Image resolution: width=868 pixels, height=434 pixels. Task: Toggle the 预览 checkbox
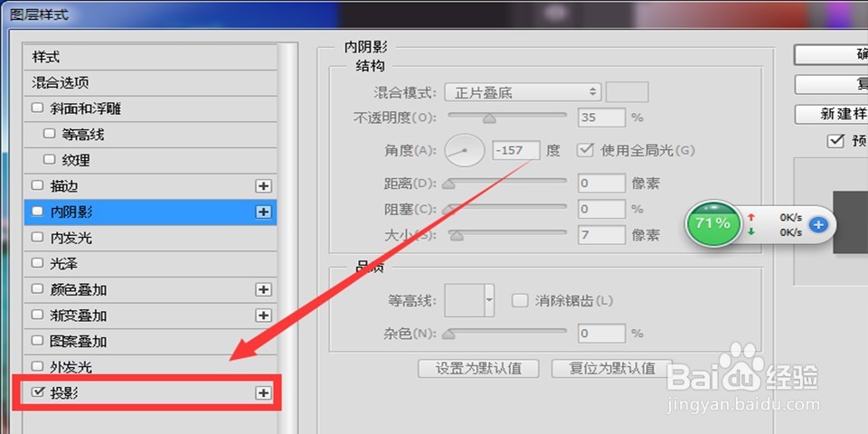pos(835,141)
